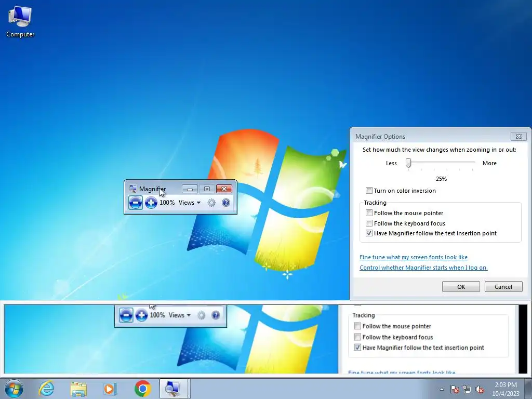The height and width of the screenshot is (399, 532).
Task: Click the More label beside slider
Action: point(489,163)
